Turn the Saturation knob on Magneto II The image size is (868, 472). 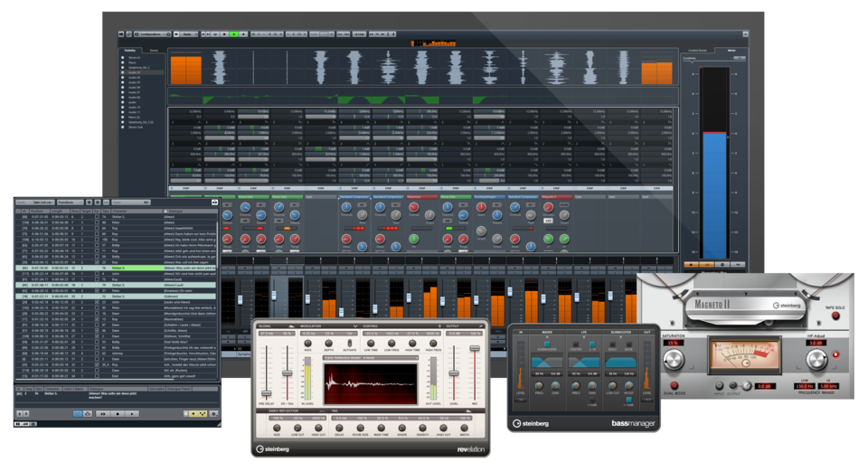[674, 360]
